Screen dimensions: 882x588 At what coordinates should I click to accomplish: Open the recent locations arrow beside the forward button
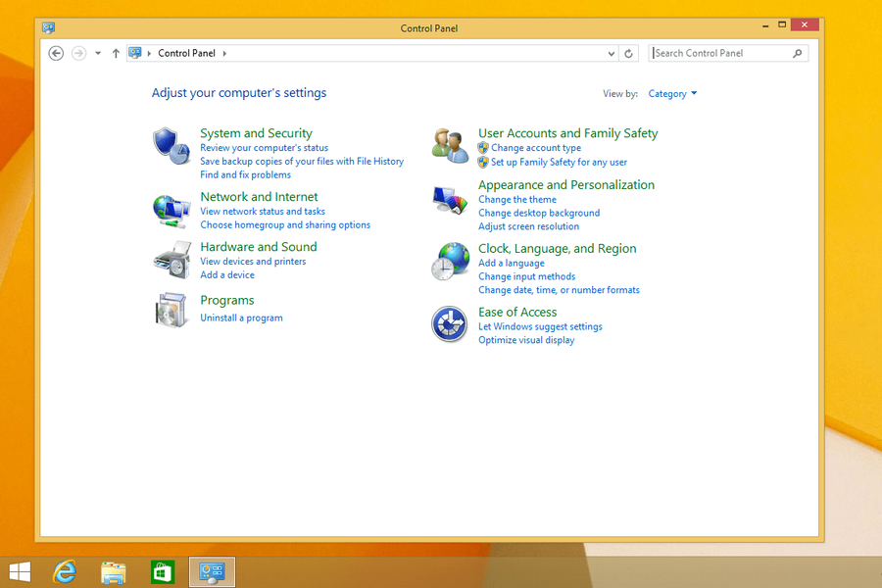point(98,54)
